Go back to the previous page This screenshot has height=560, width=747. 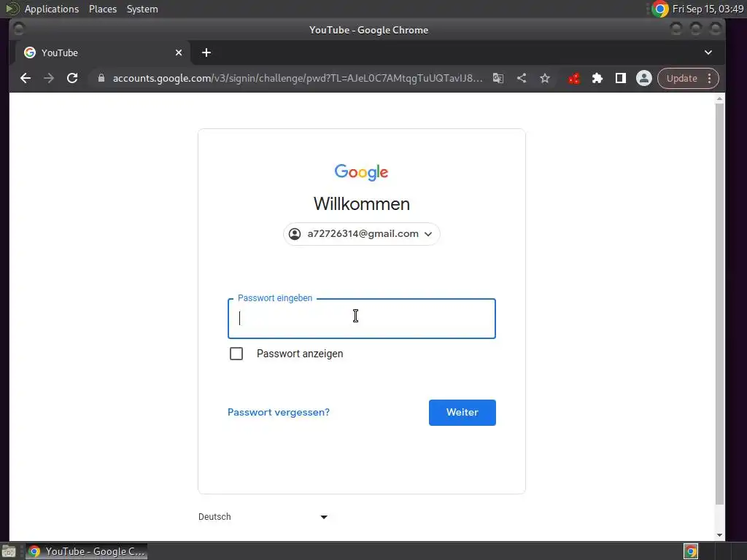[26, 78]
